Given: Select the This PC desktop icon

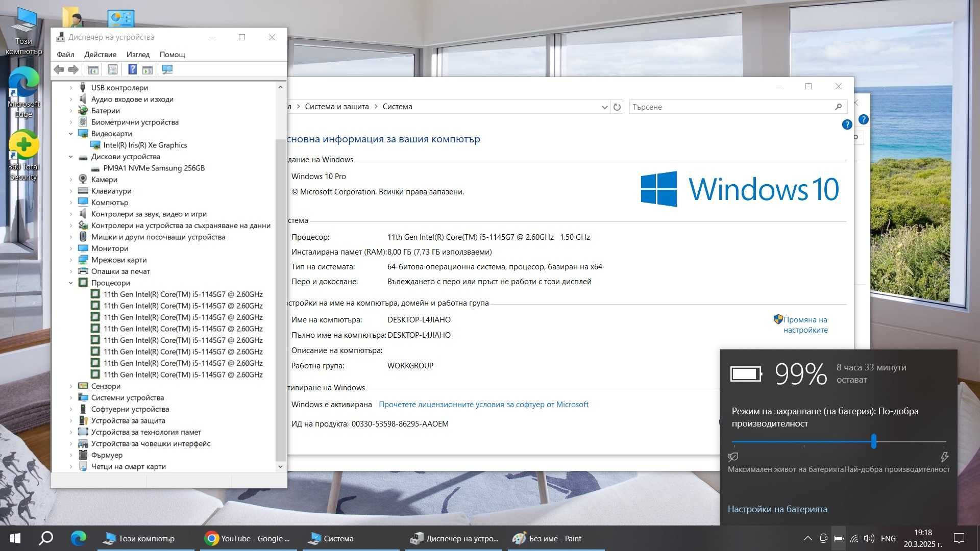Looking at the screenshot, I should coord(23,32).
